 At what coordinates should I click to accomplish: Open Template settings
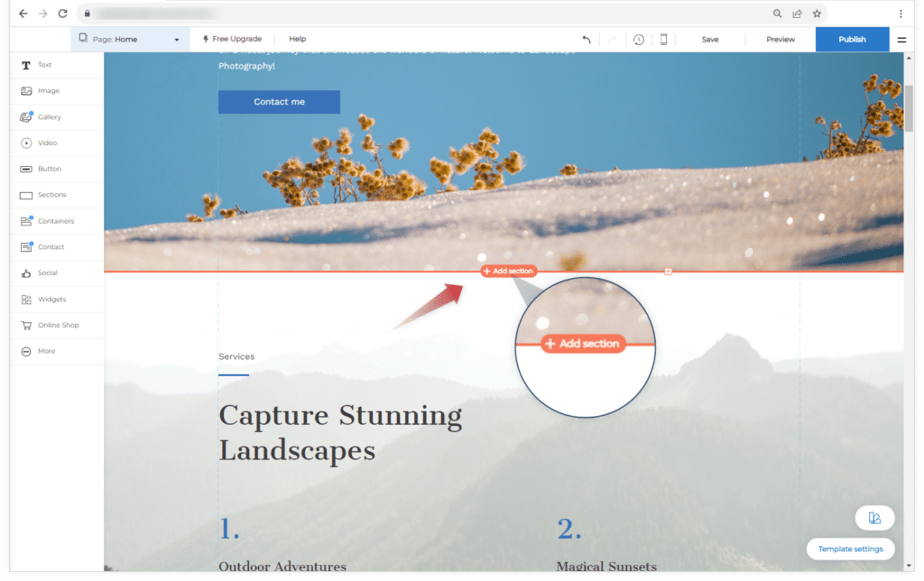[x=850, y=549]
